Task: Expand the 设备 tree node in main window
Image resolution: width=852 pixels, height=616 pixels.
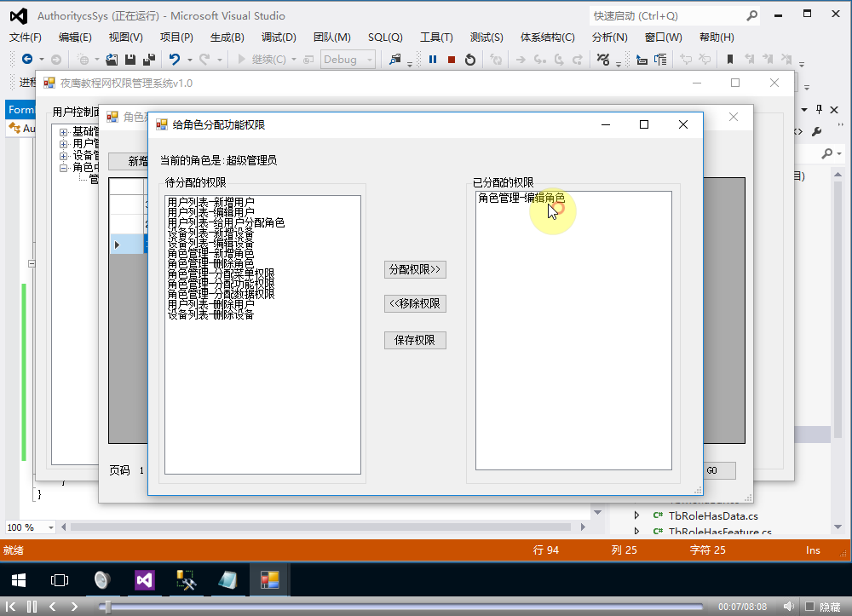Action: [64, 156]
